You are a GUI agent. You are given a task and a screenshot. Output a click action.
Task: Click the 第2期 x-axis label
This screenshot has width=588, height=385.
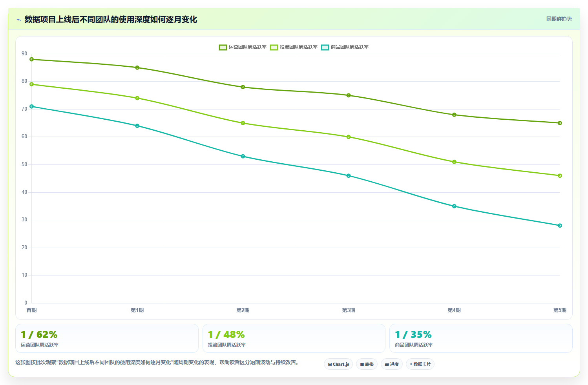click(x=243, y=310)
